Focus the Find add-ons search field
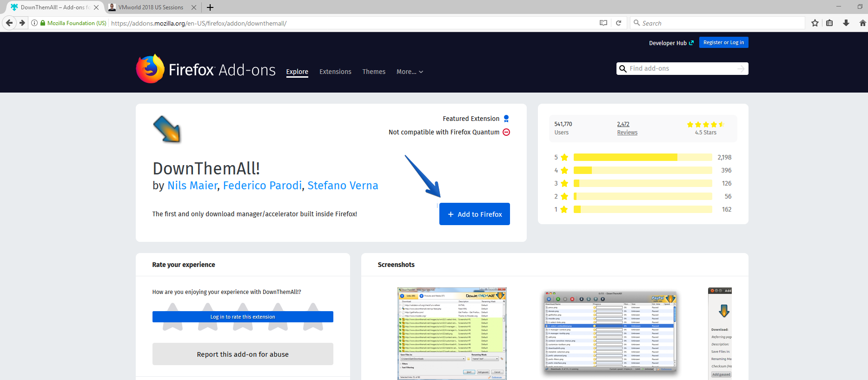This screenshot has height=380, width=868. pyautogui.click(x=682, y=68)
